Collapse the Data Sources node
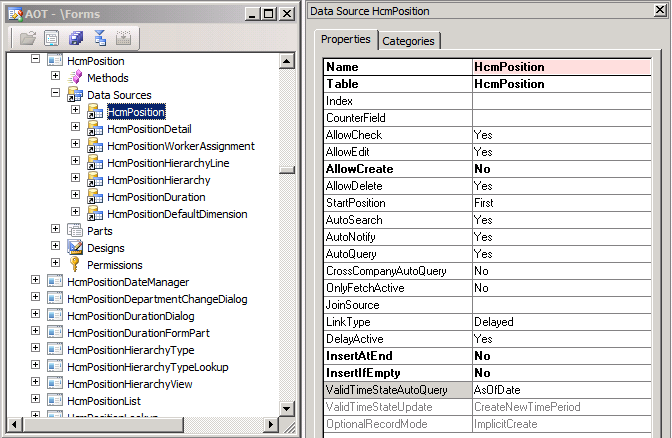The height and width of the screenshot is (438, 672). pos(55,93)
